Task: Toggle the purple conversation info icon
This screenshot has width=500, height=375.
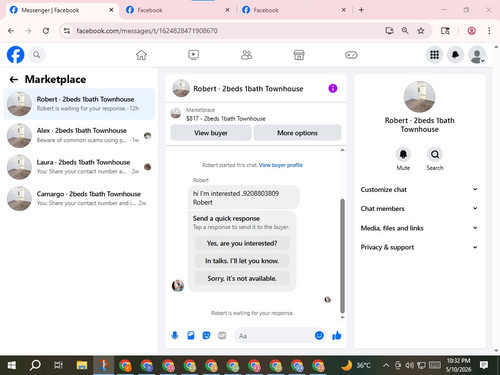Action: pyautogui.click(x=333, y=88)
